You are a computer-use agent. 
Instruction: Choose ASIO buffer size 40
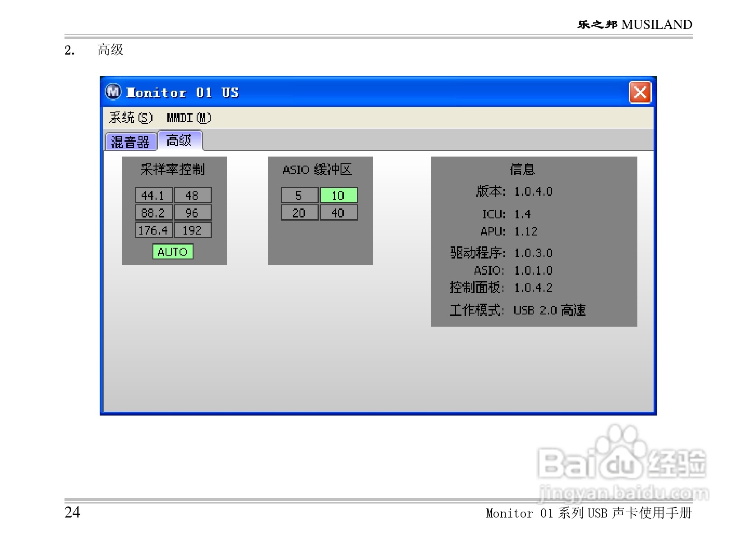point(338,213)
